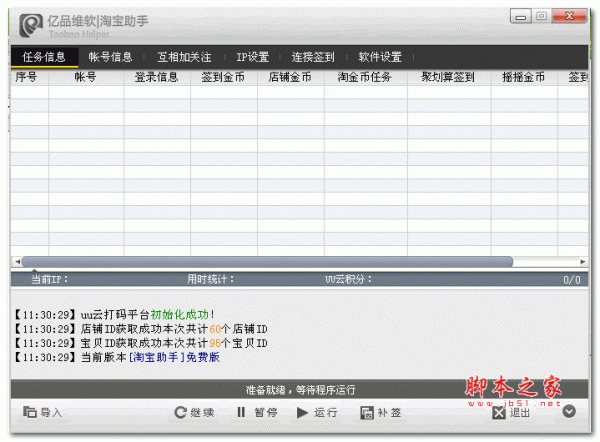Viewport: 600px width, 442px height.
Task: Click the run play triangle icon
Action: (x=302, y=413)
